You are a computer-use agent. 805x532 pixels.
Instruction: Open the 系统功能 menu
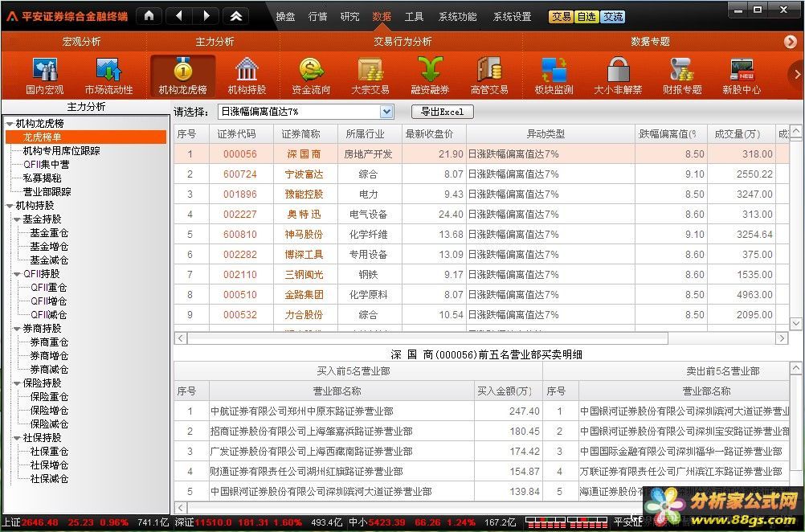[x=457, y=17]
